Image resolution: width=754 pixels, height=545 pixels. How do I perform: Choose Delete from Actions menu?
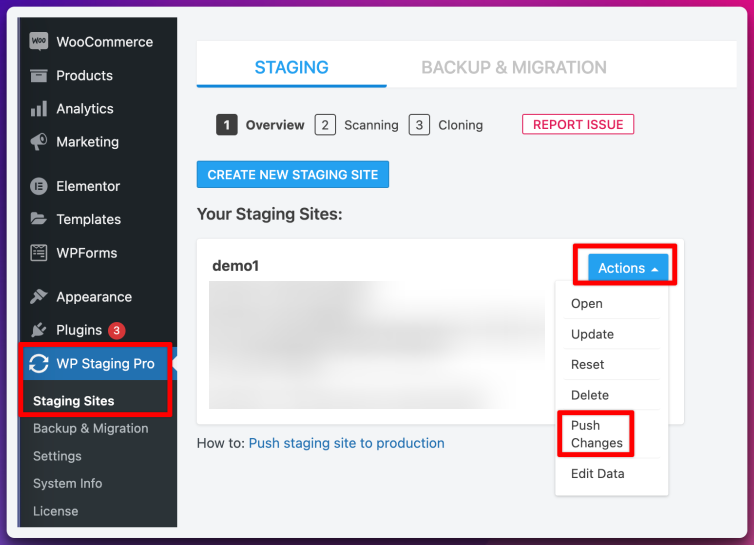(612, 395)
